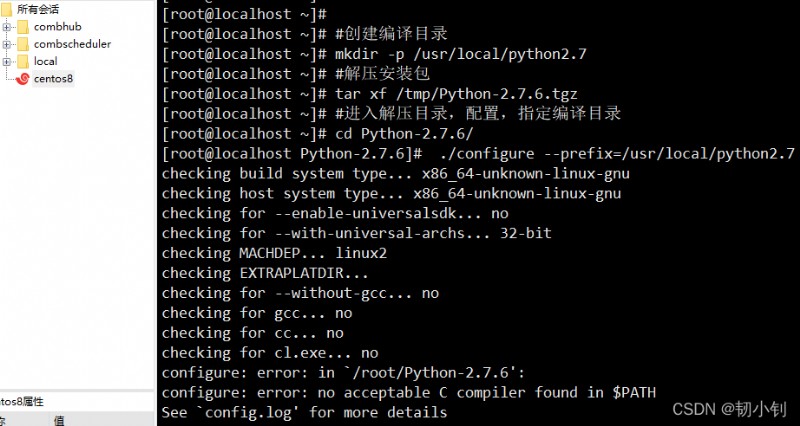Click the combscheduler folder icon
This screenshot has width=800, height=426.
coord(23,44)
